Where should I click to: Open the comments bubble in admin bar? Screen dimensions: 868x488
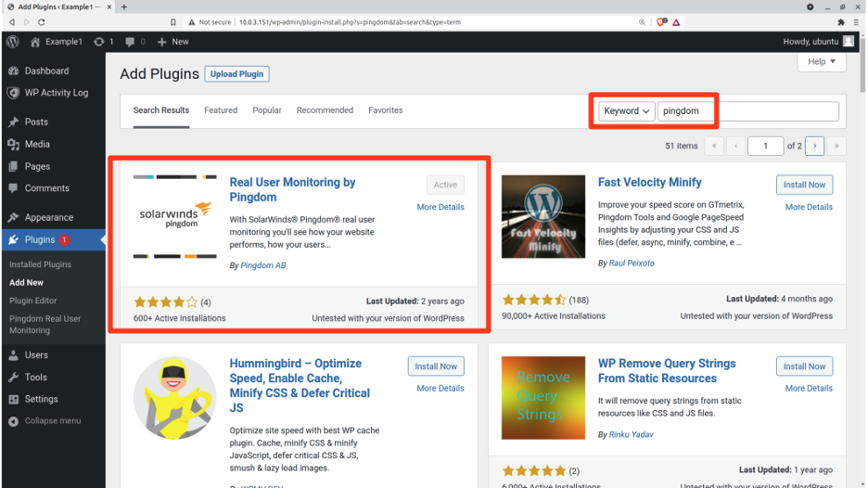[x=130, y=42]
